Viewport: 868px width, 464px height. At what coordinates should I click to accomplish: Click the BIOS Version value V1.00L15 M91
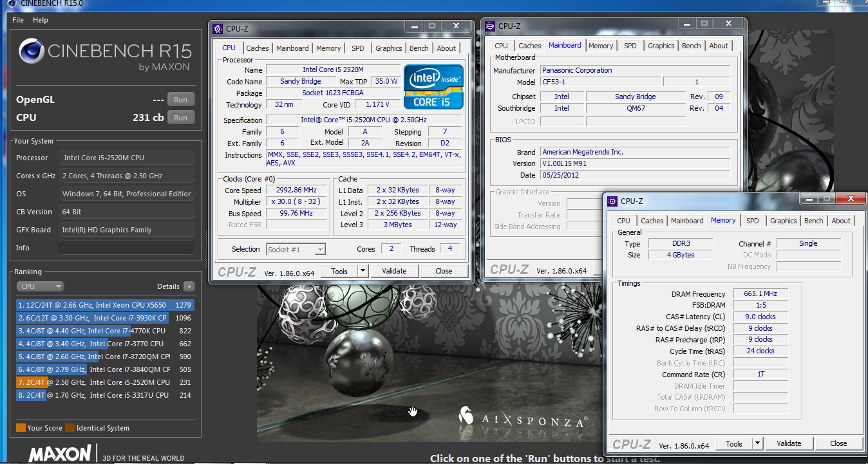click(635, 163)
